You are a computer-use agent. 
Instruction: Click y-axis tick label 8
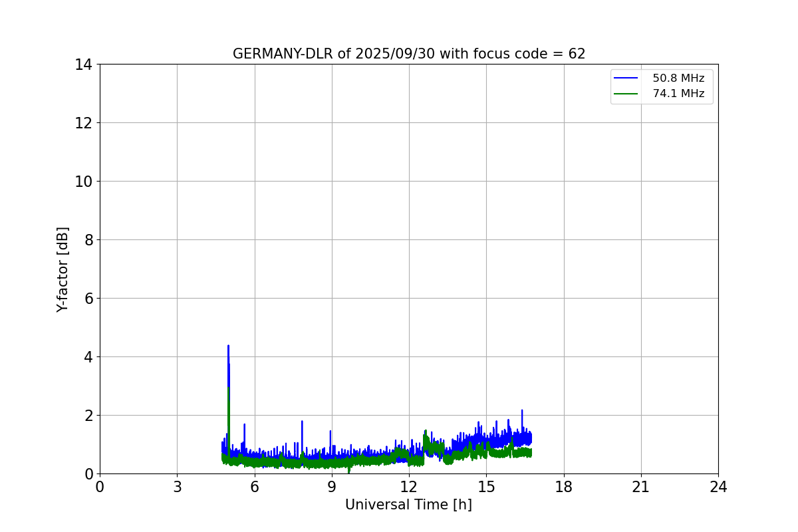click(x=88, y=240)
